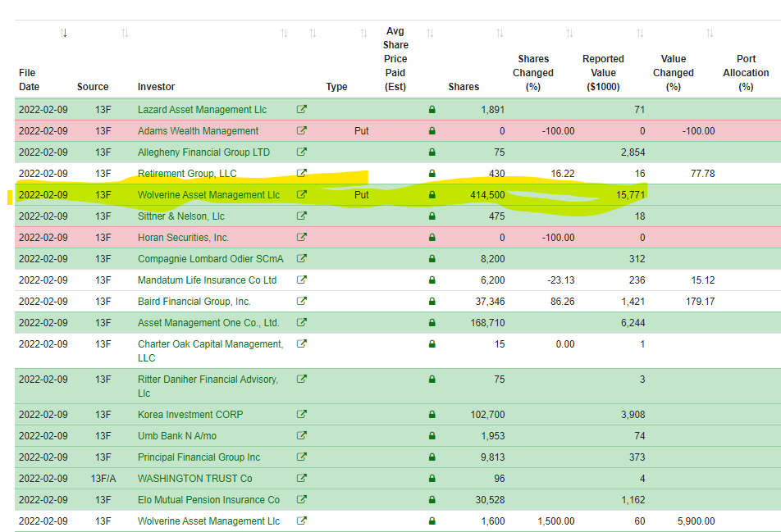The image size is (781, 532).
Task: Open external link icon for Elo Mutual Pension
Action: 301,499
